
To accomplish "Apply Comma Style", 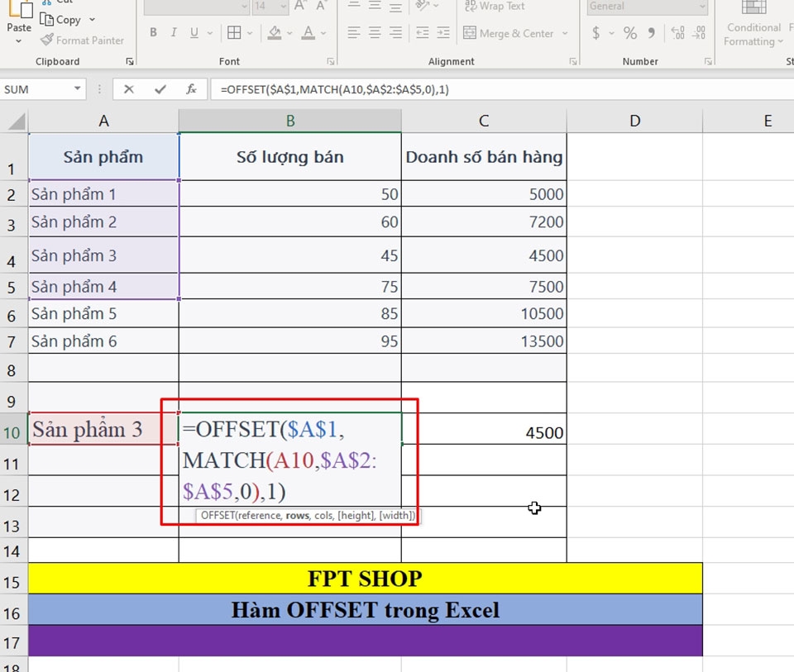I will coord(651,33).
